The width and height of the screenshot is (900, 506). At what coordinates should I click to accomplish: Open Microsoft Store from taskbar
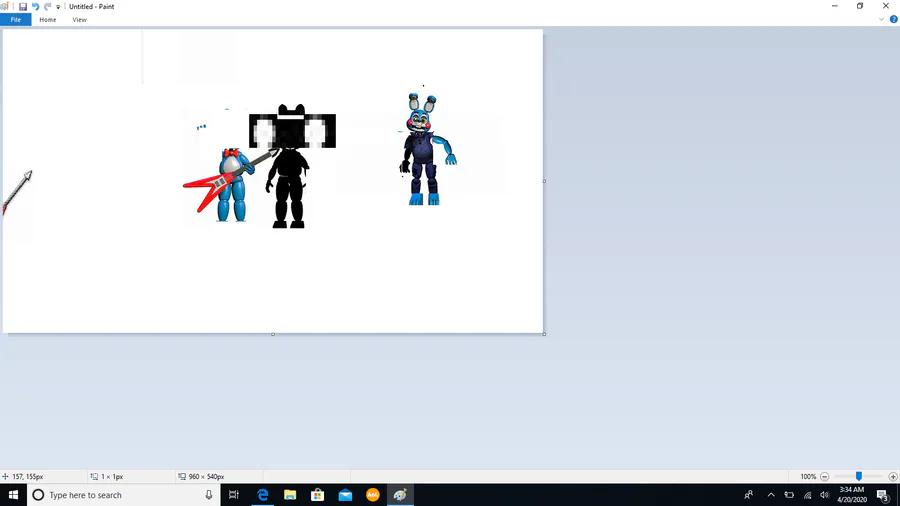click(x=317, y=495)
